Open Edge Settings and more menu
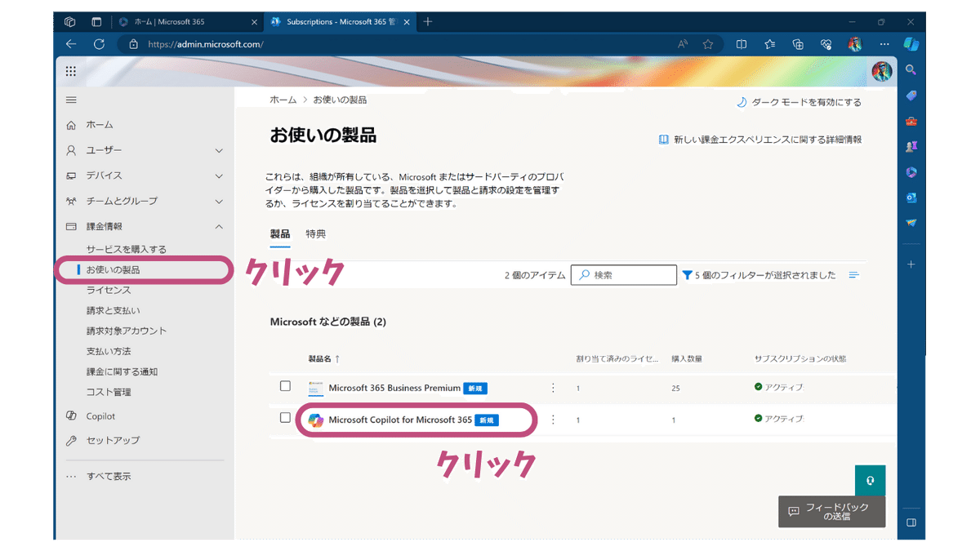Image resolution: width=980 pixels, height=551 pixels. tap(884, 44)
